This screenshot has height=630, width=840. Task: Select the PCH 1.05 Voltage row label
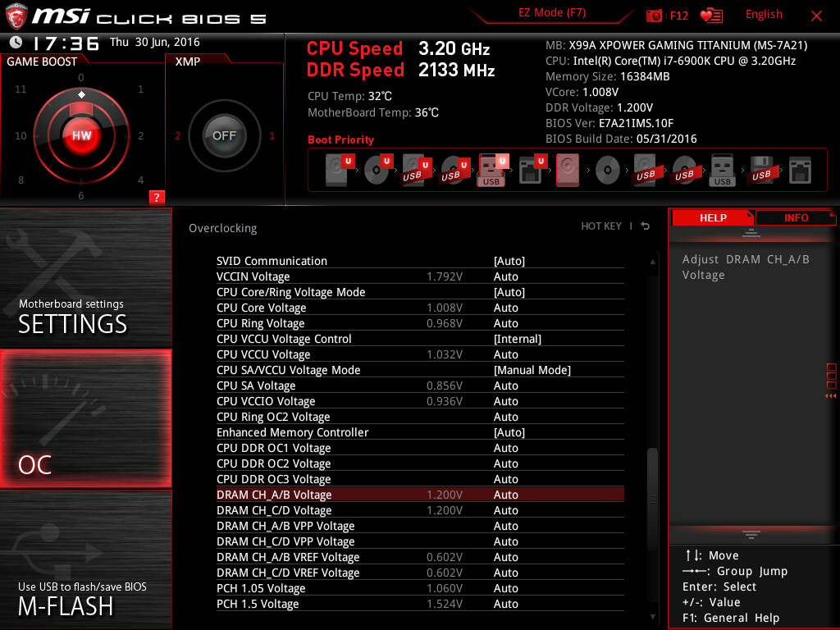point(261,588)
